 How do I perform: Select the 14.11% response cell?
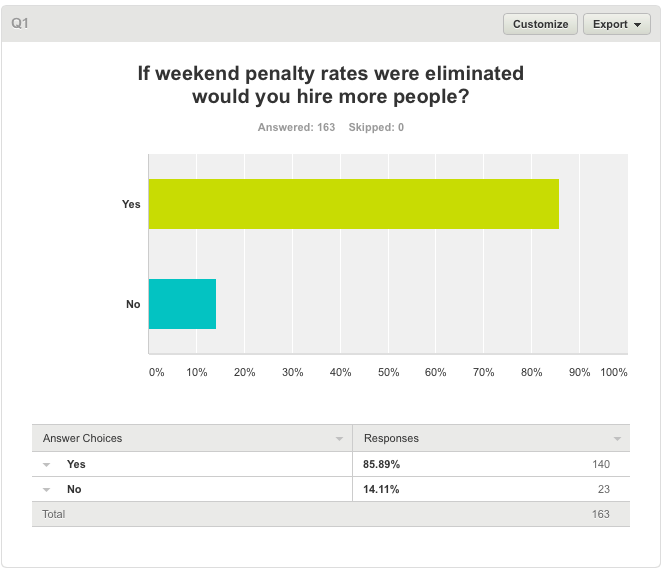[382, 490]
